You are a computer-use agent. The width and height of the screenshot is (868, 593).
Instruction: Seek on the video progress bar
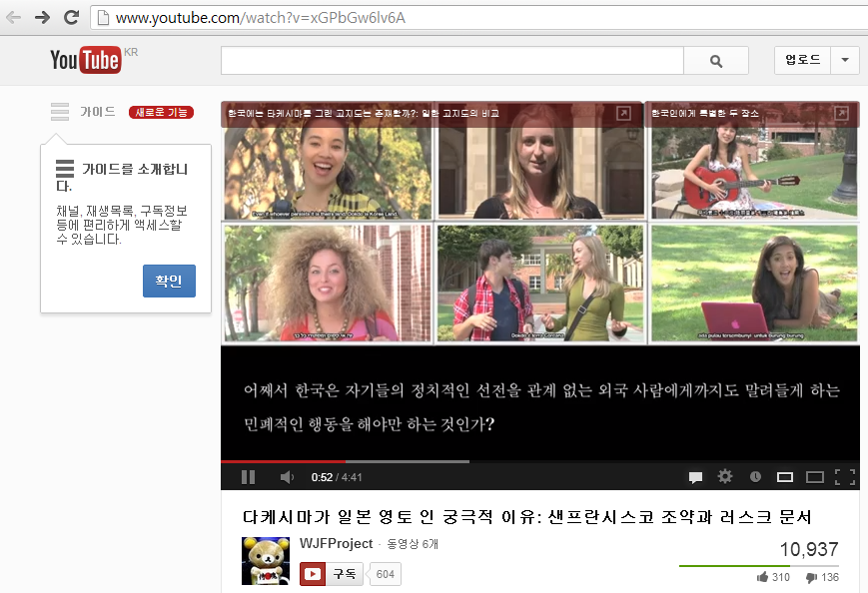click(x=539, y=461)
